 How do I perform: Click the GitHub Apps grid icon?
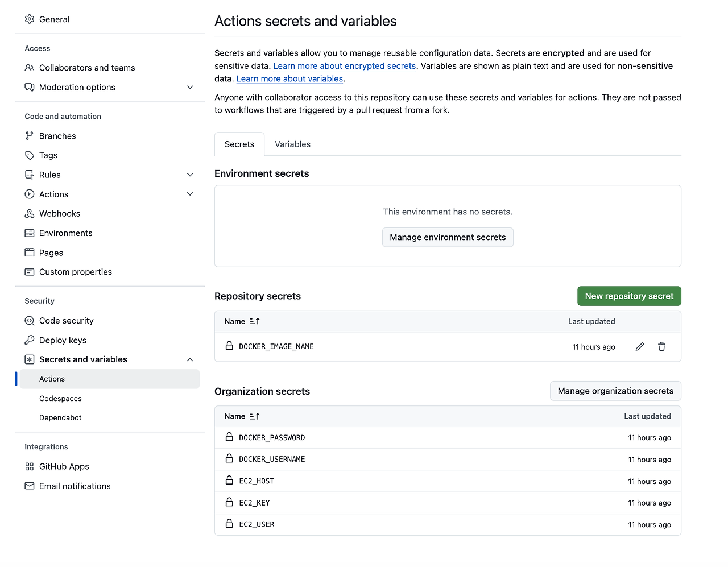pos(30,467)
